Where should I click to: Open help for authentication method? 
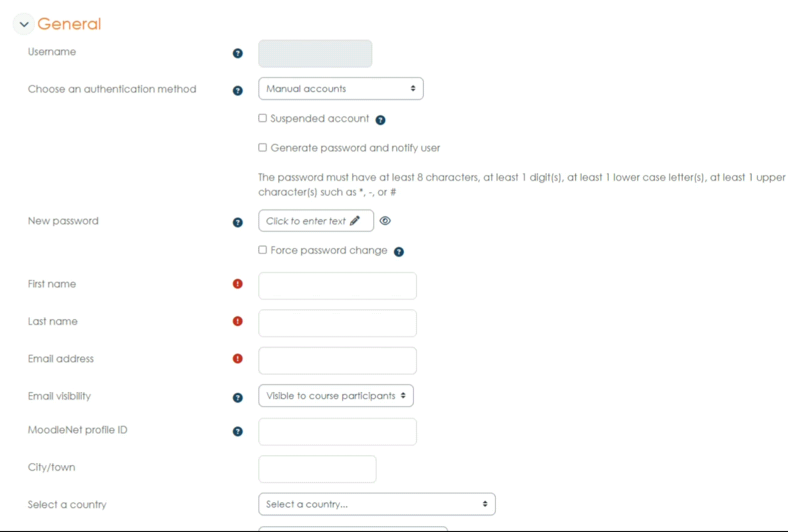coord(237,91)
